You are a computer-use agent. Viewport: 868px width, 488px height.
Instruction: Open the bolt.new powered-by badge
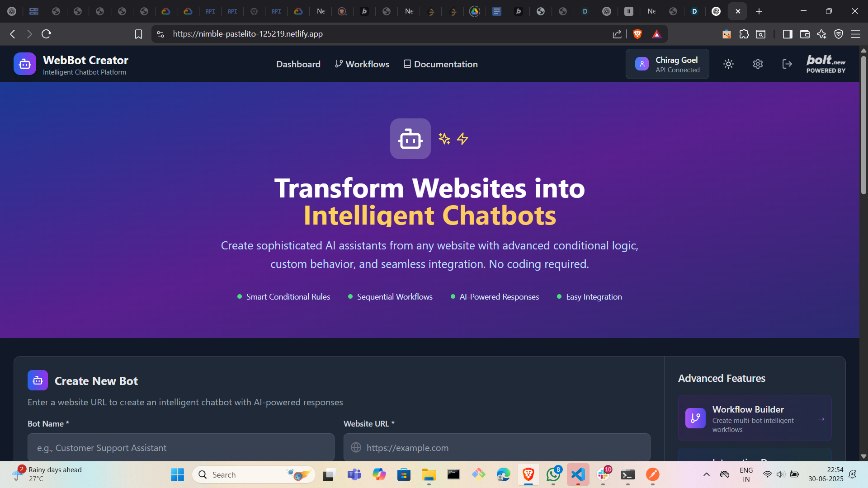coord(826,64)
